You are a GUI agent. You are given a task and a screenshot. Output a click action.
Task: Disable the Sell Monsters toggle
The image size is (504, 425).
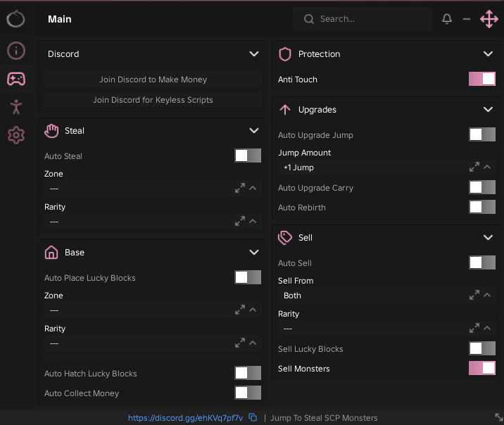click(x=481, y=368)
